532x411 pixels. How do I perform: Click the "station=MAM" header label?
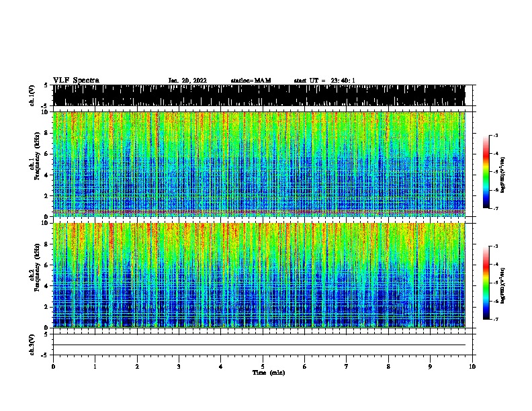coord(251,81)
